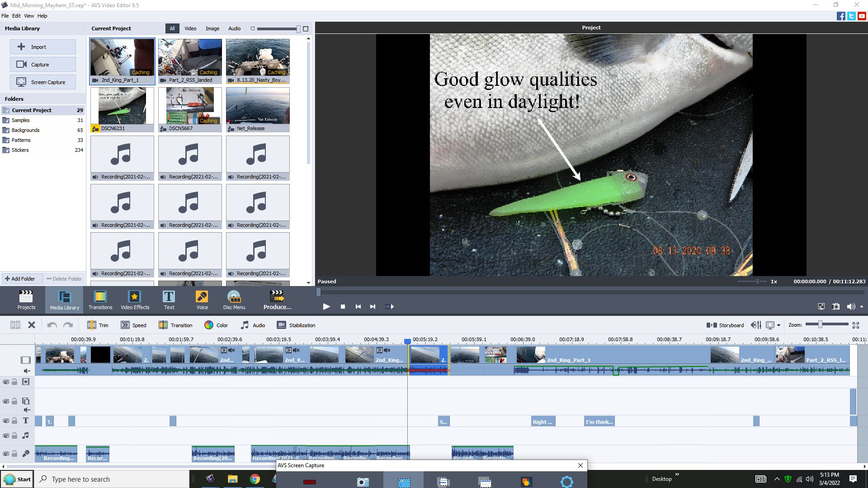
Task: Open the Disc Menu tool
Action: coord(234,300)
